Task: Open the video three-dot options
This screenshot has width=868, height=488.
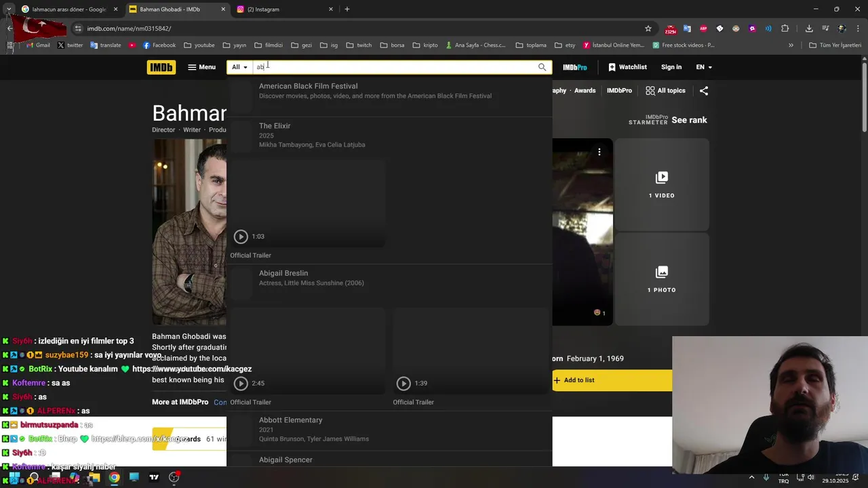Action: tap(599, 152)
